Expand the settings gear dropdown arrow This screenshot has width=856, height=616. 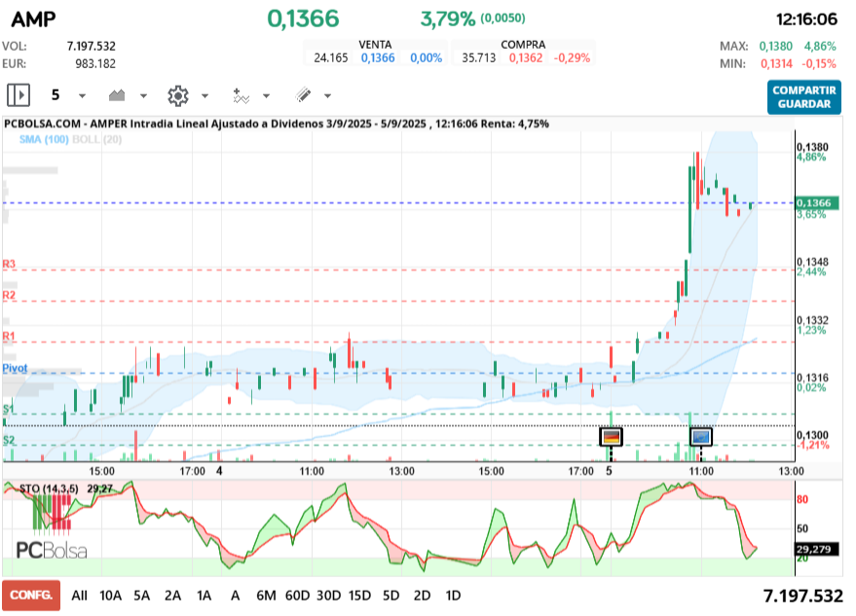(x=205, y=96)
